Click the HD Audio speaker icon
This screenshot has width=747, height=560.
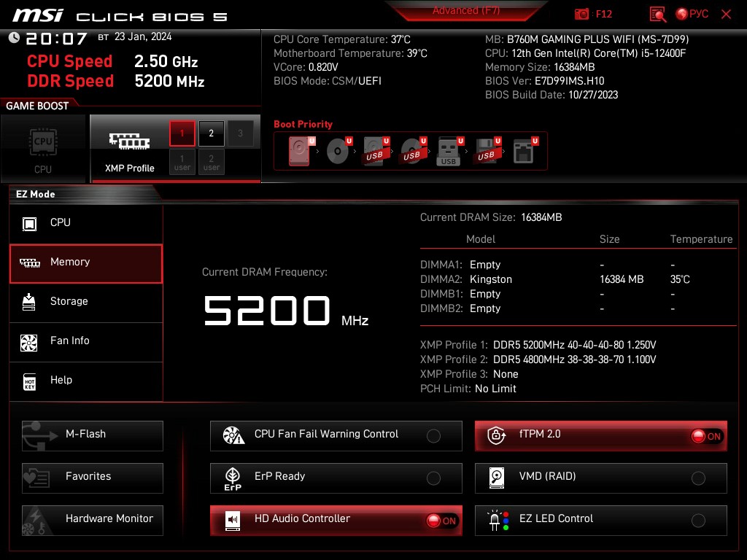click(233, 521)
